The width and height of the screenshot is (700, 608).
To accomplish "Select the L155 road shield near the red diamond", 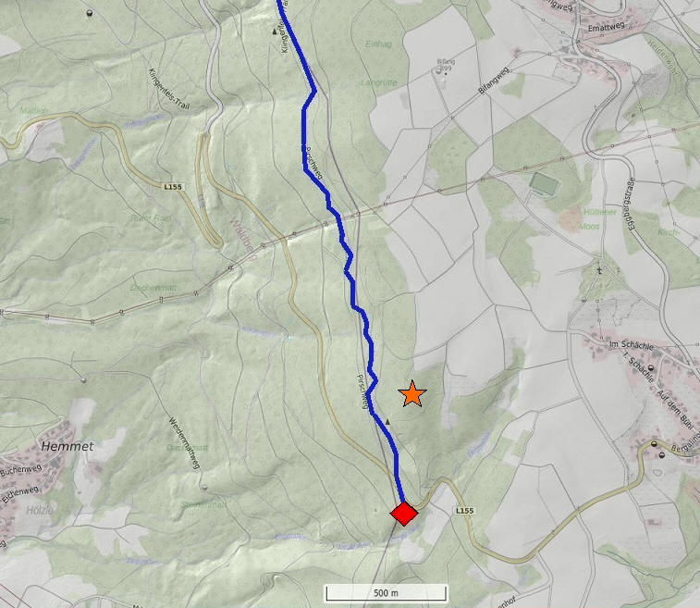I will (x=465, y=511).
